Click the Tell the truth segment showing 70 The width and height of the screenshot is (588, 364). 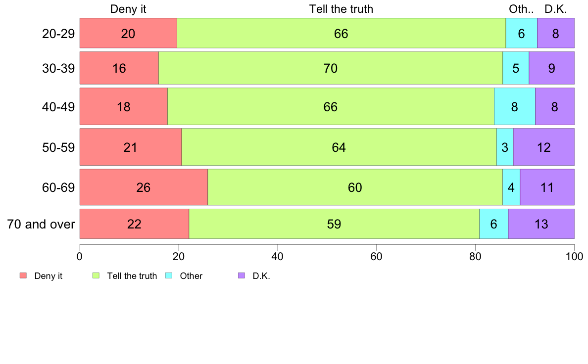tap(330, 68)
